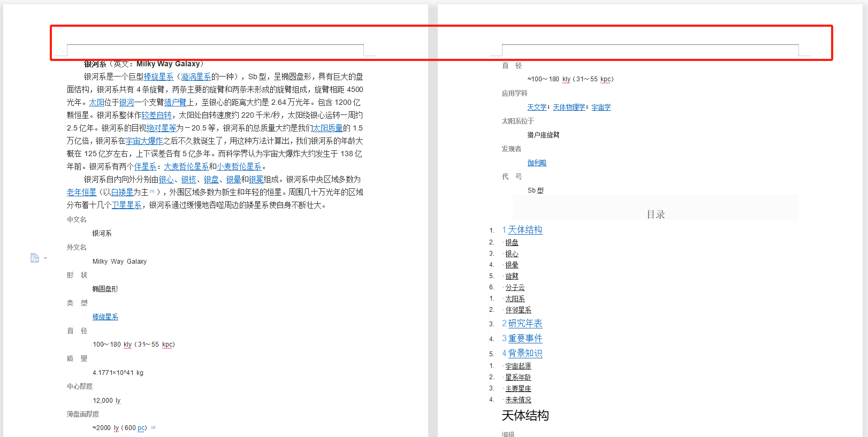Jump to 4 背景知识 section link
This screenshot has height=437, width=868.
coord(522,353)
